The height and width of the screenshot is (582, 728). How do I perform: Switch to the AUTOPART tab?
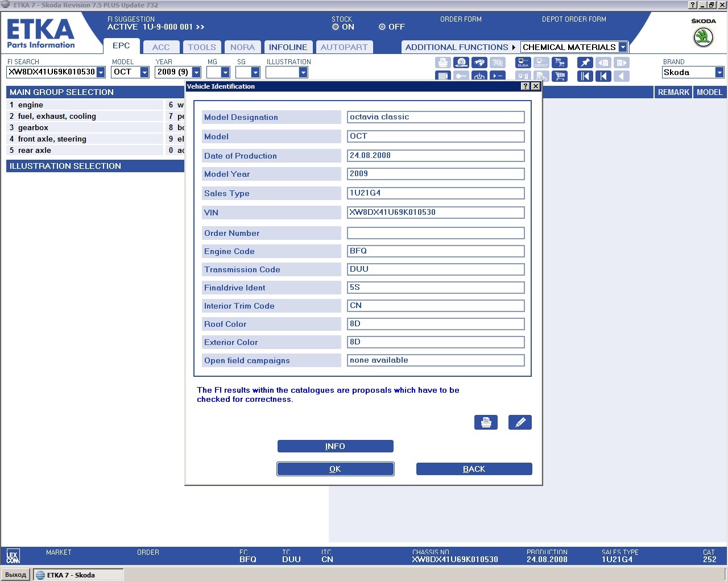pyautogui.click(x=344, y=47)
